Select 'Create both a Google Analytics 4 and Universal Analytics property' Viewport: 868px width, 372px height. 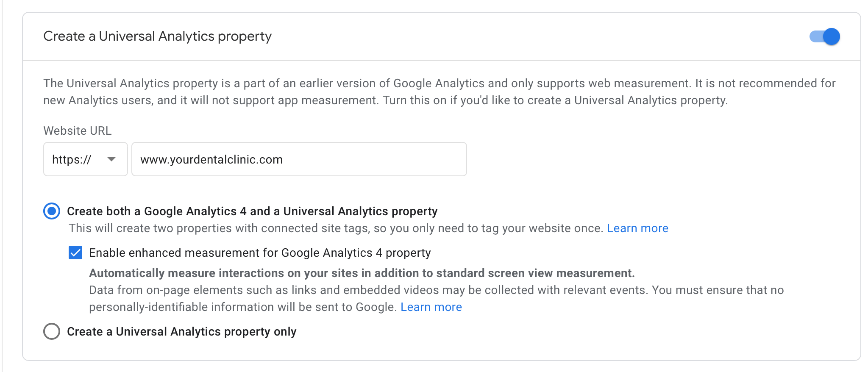pos(51,211)
